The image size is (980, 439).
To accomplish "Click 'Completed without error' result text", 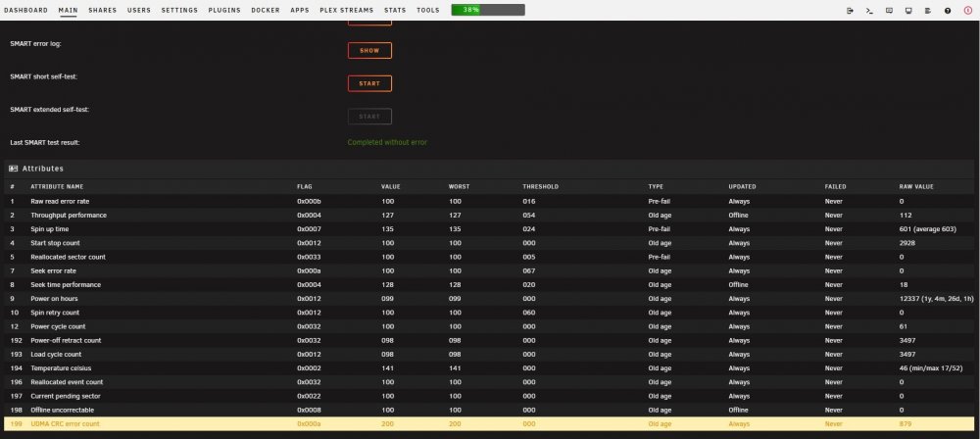I will (387, 143).
